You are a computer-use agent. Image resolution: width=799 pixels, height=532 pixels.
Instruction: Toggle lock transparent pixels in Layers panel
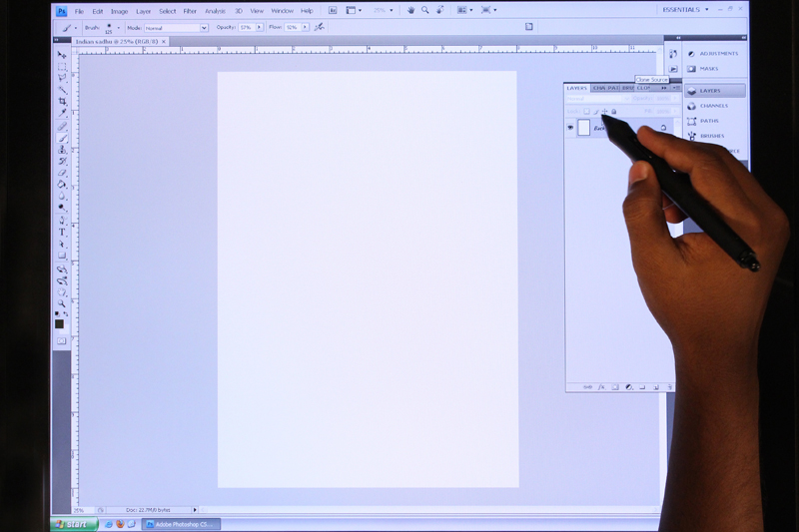[587, 111]
